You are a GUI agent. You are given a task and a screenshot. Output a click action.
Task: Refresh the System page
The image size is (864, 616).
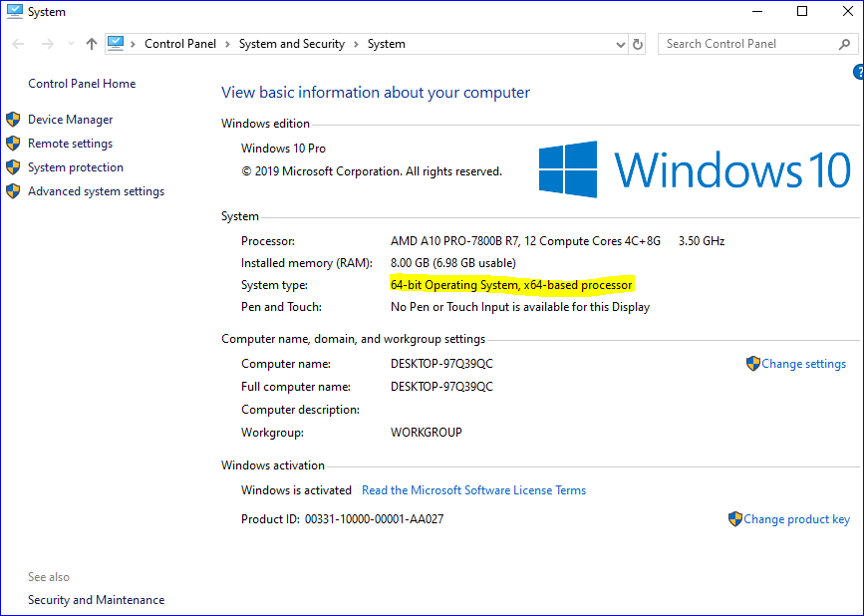[638, 44]
